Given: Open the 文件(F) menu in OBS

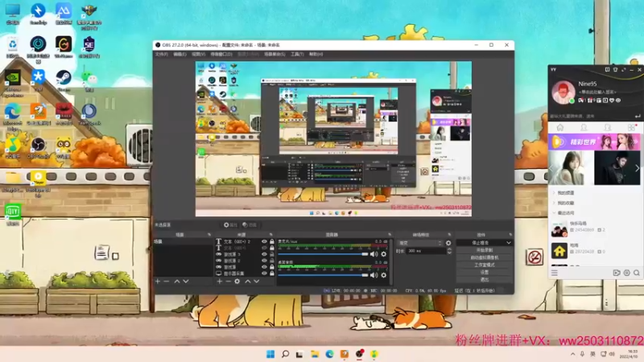Looking at the screenshot, I should tap(162, 54).
